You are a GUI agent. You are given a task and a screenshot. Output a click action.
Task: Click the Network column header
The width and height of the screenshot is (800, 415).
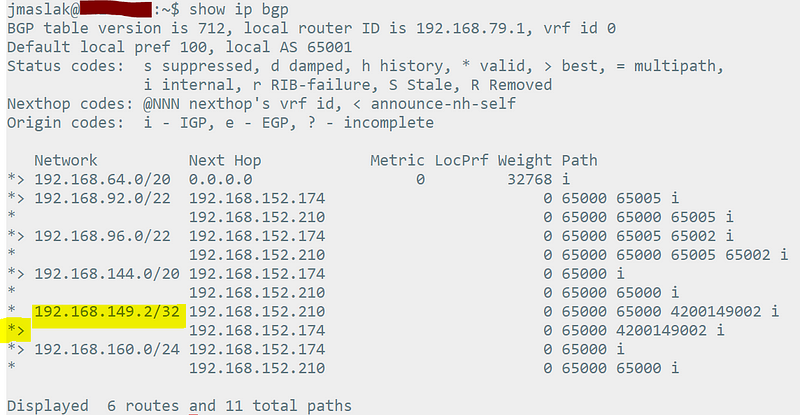[x=66, y=161]
